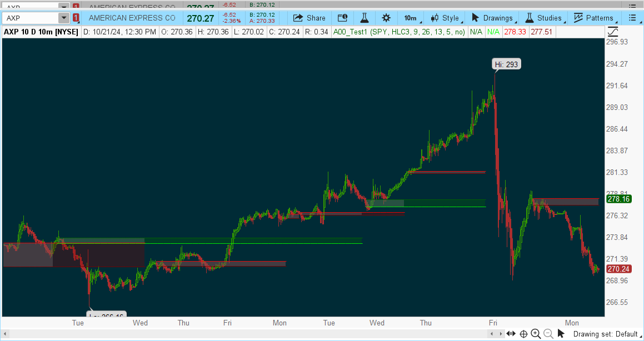The height and width of the screenshot is (341, 644).
Task: Open Edit Studies using the flask icon beside the gear
Action: 365,18
